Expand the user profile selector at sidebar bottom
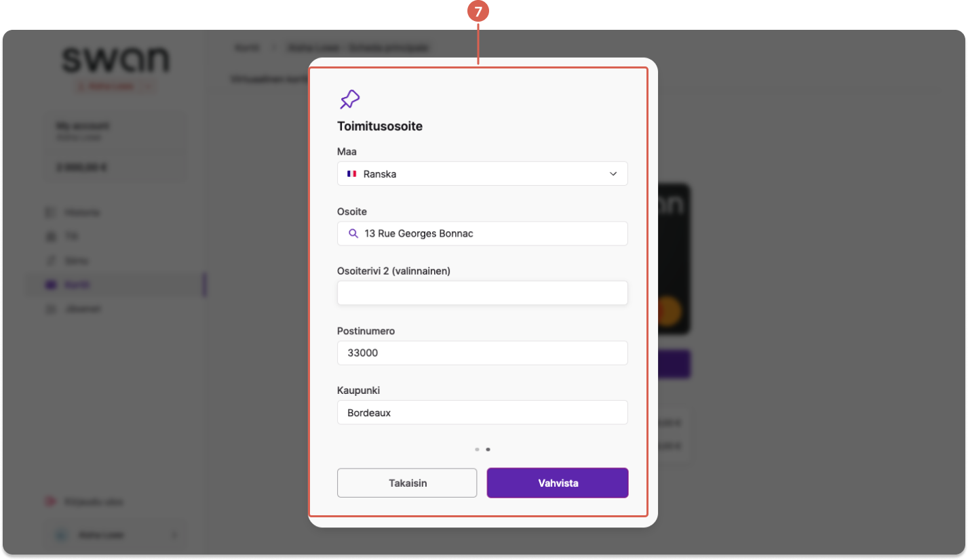Image resolution: width=968 pixels, height=560 pixels. tap(115, 535)
